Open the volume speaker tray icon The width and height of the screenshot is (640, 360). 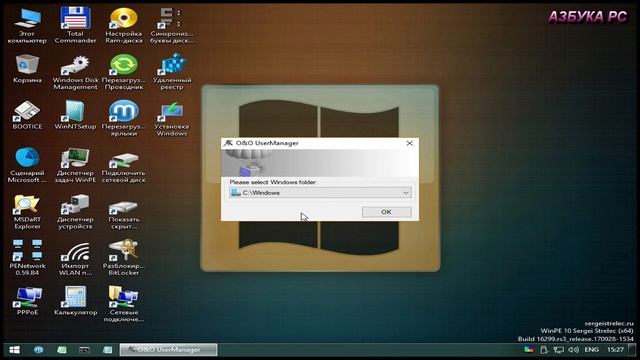click(573, 350)
